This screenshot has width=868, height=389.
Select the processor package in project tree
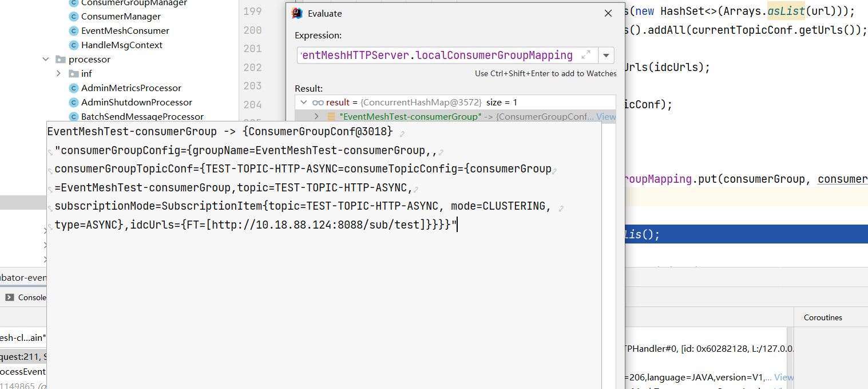pos(89,60)
